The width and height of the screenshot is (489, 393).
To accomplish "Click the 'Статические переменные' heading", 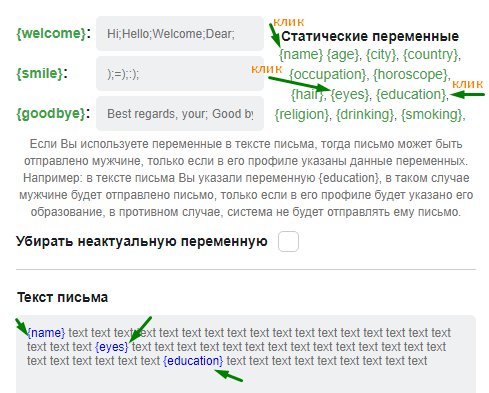I will (370, 36).
